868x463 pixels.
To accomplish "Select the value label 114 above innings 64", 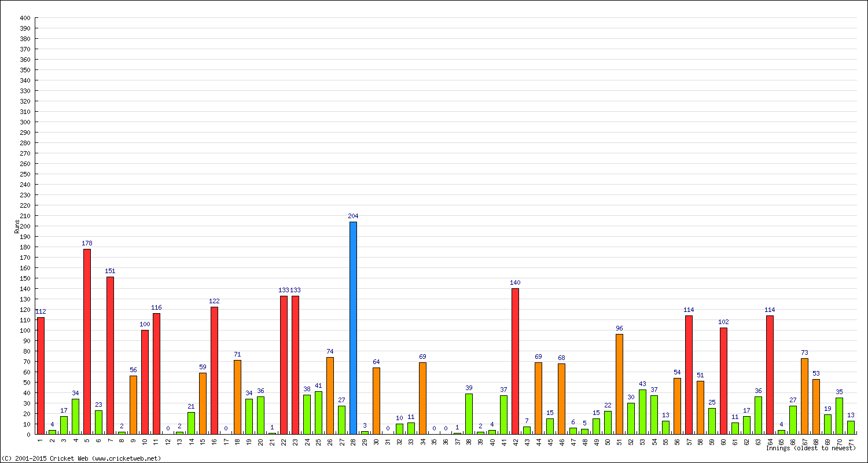I will [770, 310].
